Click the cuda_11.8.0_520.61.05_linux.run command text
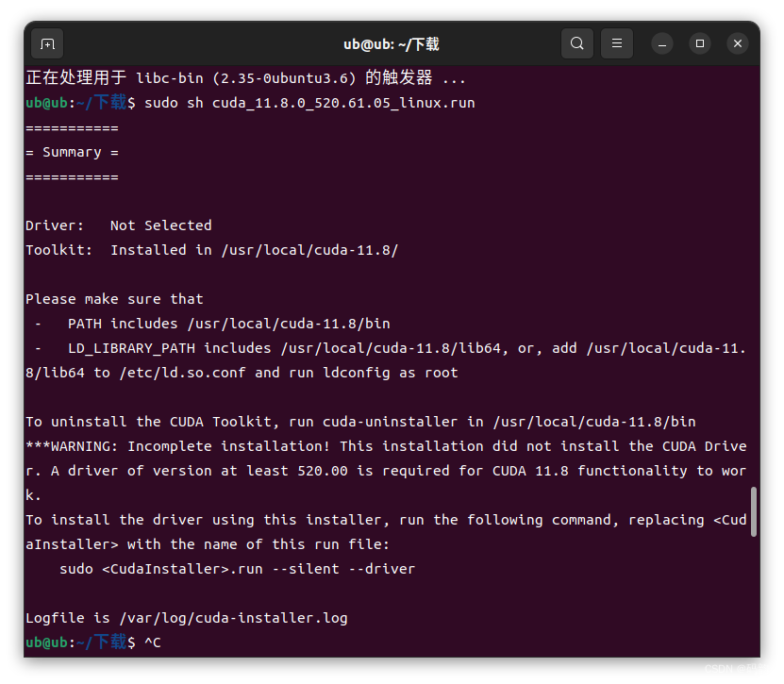 pos(343,102)
